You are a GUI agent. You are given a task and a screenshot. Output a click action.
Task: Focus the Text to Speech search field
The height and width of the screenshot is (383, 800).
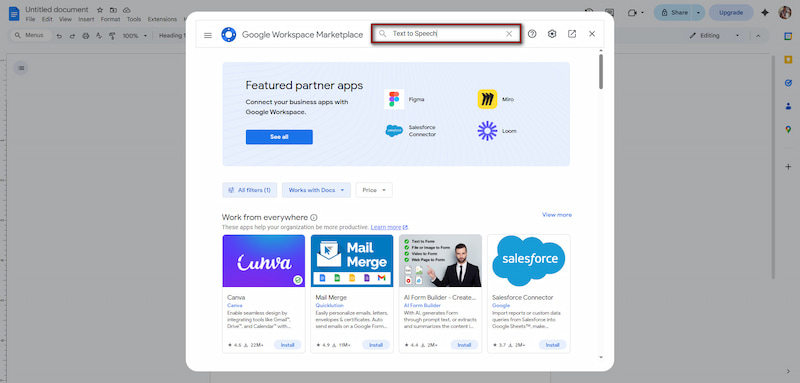point(446,34)
